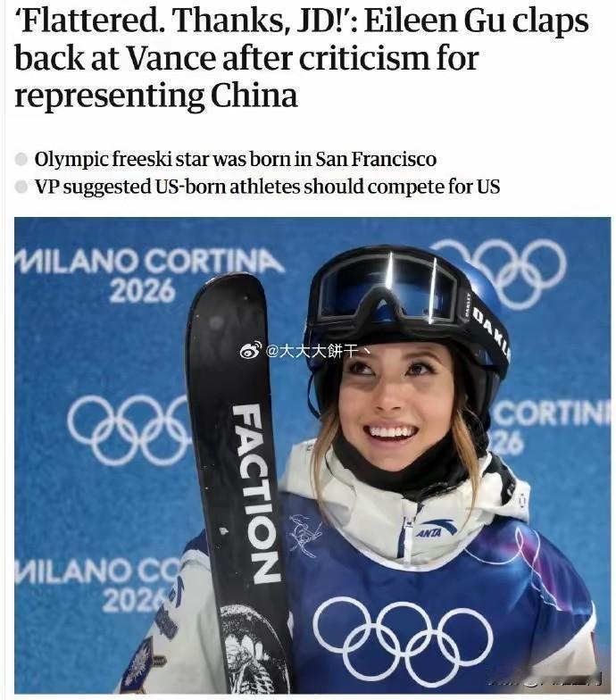Click the blurred watermark at photo bottom-right

pos(550,681)
